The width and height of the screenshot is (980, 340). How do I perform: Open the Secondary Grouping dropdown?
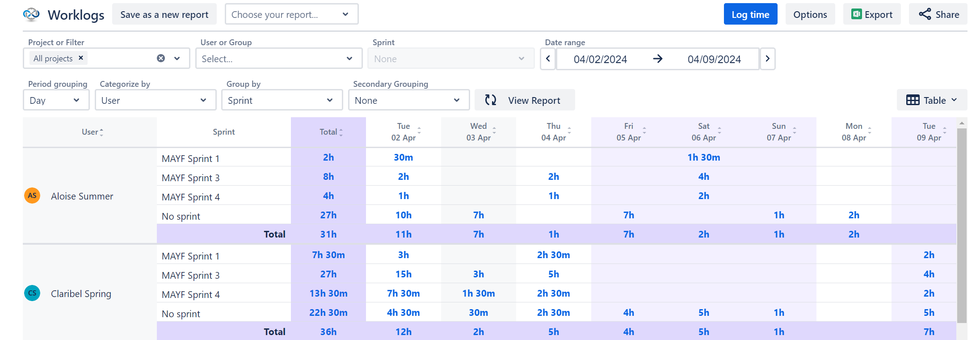coord(409,100)
